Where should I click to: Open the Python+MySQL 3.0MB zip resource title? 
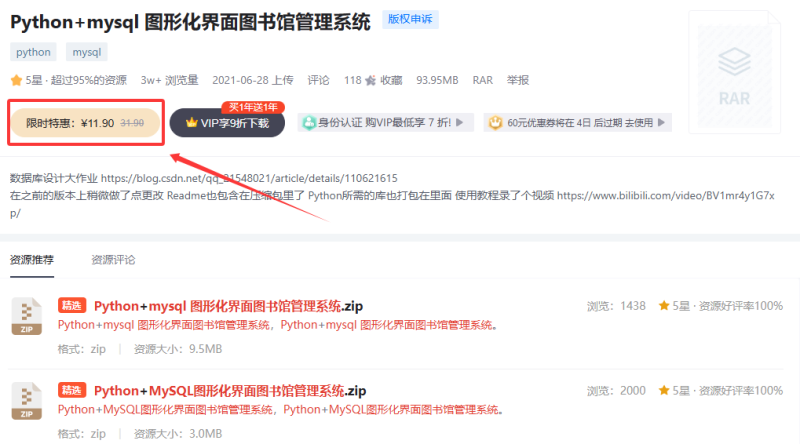click(230, 391)
